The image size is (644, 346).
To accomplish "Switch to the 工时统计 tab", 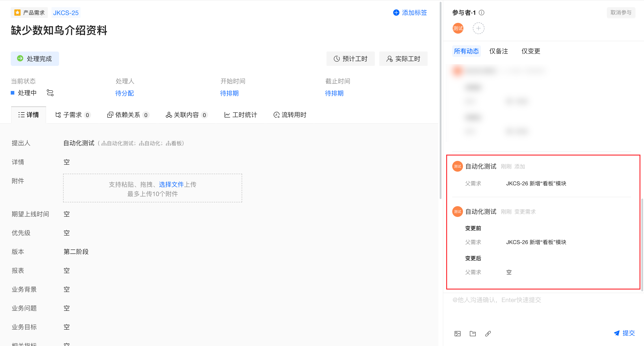I will (241, 115).
